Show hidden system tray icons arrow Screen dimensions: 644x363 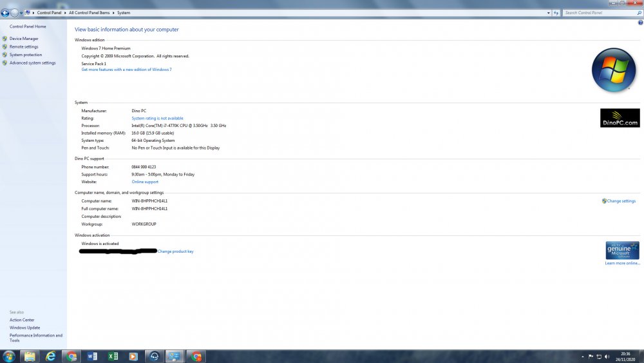[x=583, y=357]
